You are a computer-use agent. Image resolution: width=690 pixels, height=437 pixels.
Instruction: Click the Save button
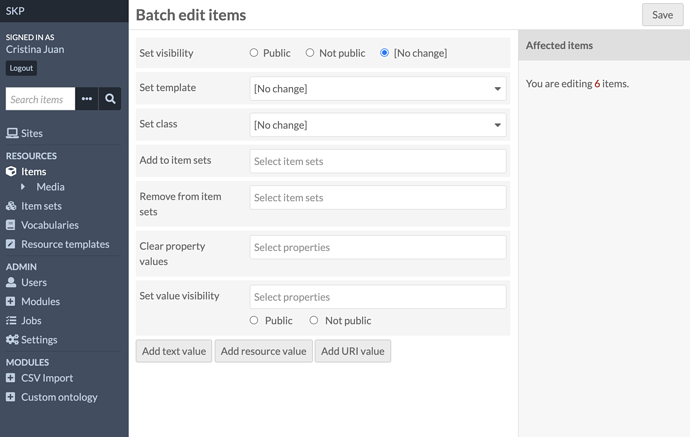tap(662, 15)
